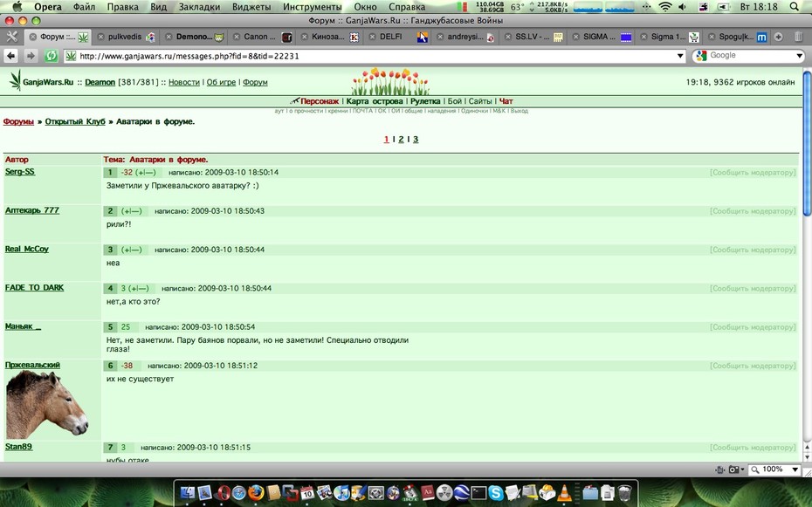Go to Открытый Клуб forum breadcrumb
The height and width of the screenshot is (507, 812).
point(75,121)
